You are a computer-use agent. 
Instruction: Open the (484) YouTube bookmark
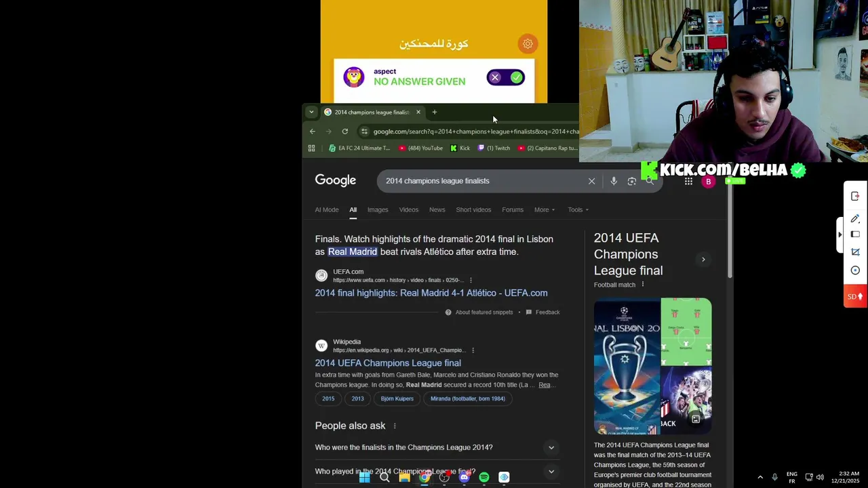[420, 148]
